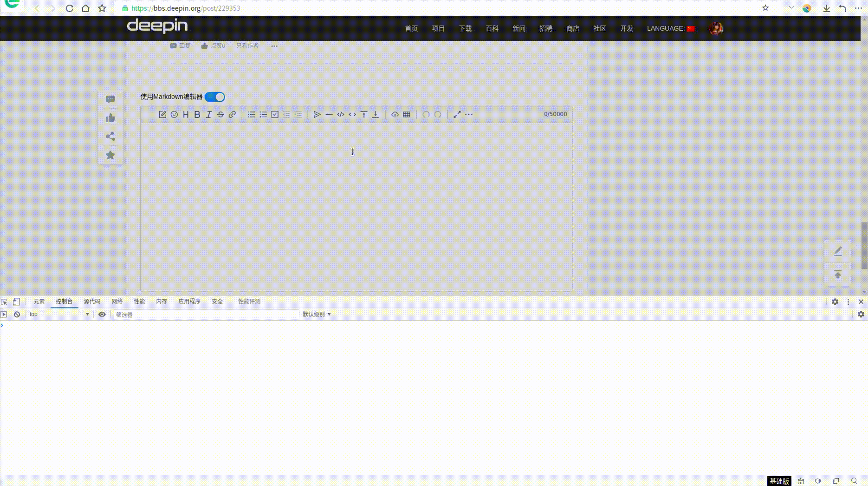Switch the editor to fullscreen mode
This screenshot has width=868, height=486.
tap(457, 114)
